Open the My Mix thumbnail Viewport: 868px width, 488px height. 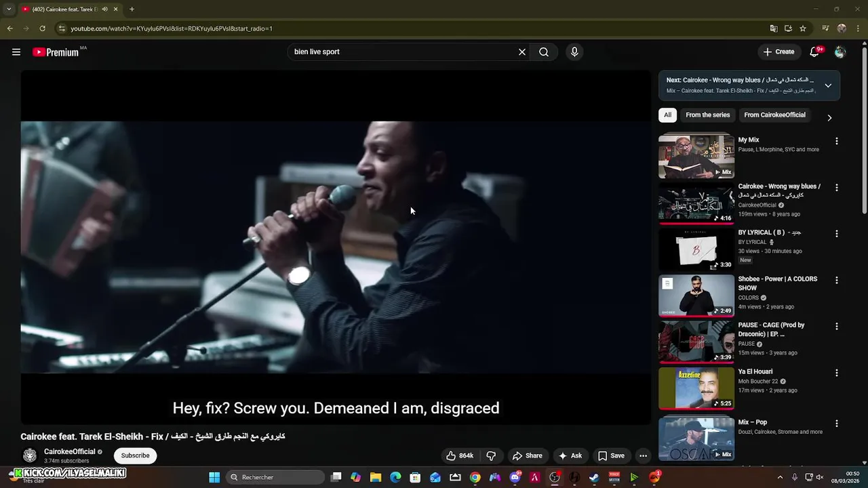click(x=696, y=156)
